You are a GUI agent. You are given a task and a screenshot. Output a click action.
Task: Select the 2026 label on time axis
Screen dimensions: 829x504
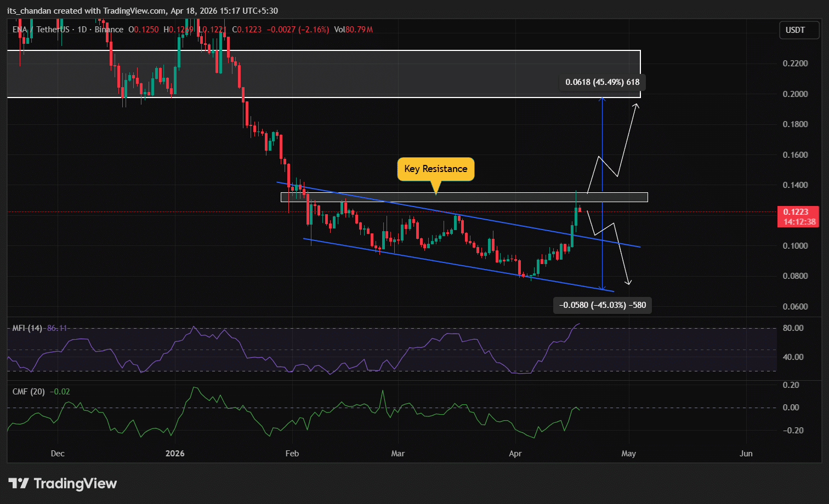(175, 454)
